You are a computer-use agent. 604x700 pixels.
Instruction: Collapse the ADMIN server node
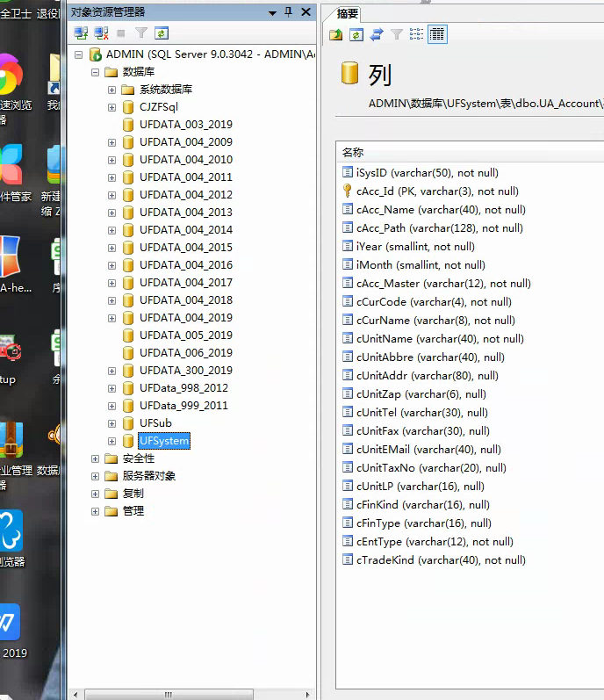[x=78, y=55]
